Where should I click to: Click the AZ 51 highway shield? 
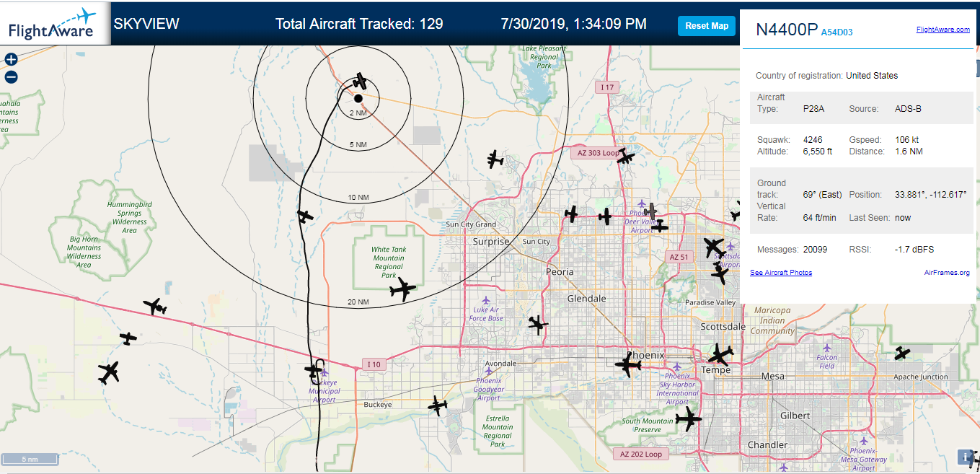679,257
